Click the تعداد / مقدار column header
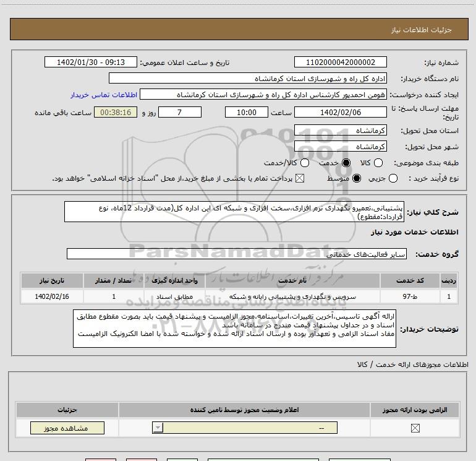Image resolution: width=476 pixels, height=461 pixels. pyautogui.click(x=114, y=280)
